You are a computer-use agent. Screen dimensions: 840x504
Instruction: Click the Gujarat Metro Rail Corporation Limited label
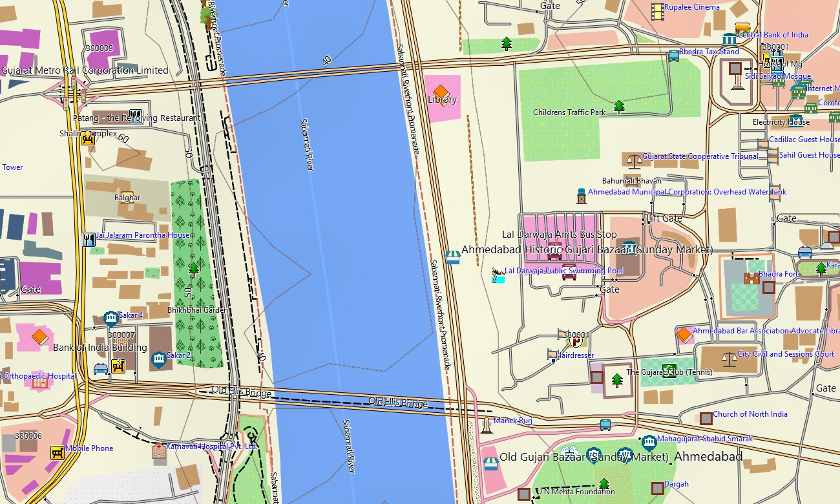coord(85,70)
